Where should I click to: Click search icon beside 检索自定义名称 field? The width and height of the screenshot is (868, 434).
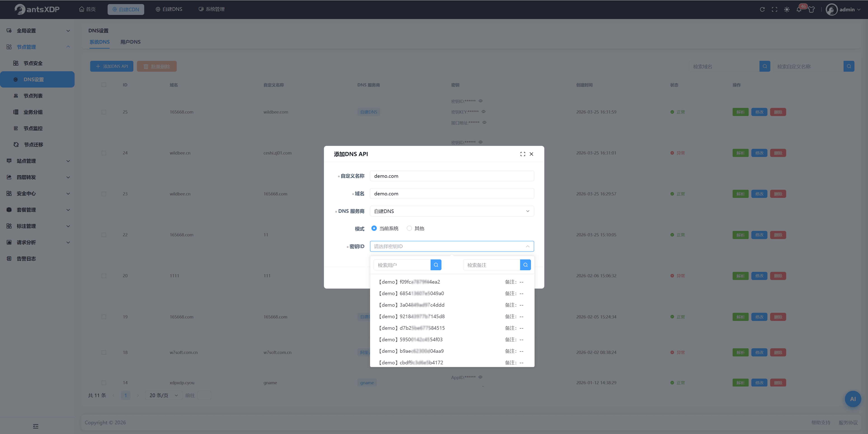pyautogui.click(x=849, y=66)
